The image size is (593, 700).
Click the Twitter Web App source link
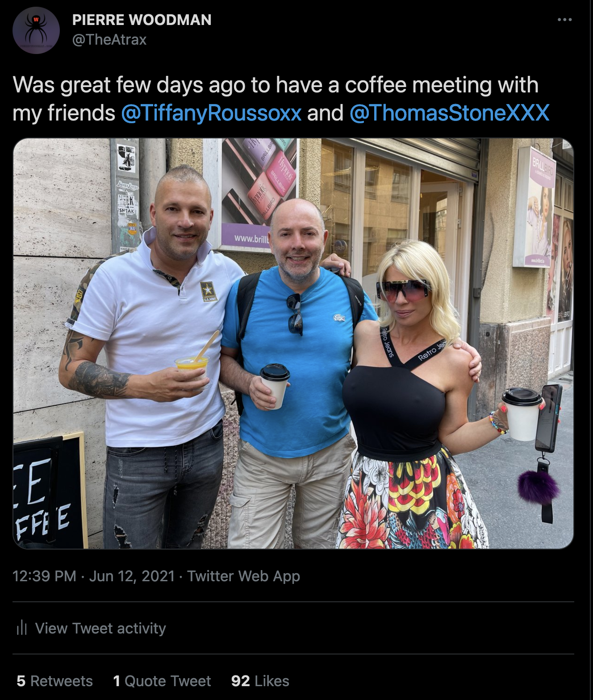tap(243, 576)
